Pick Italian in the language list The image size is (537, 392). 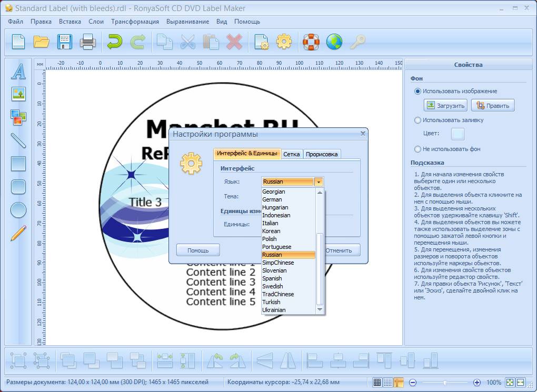tap(288, 223)
